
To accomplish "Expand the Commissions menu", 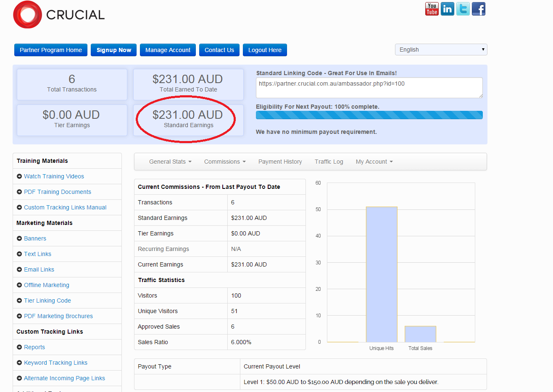I will (225, 162).
